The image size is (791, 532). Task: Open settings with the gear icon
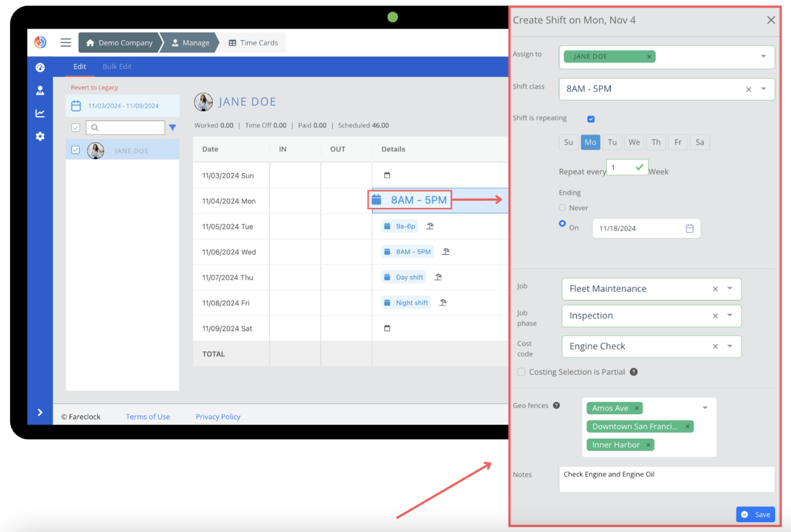pyautogui.click(x=40, y=136)
